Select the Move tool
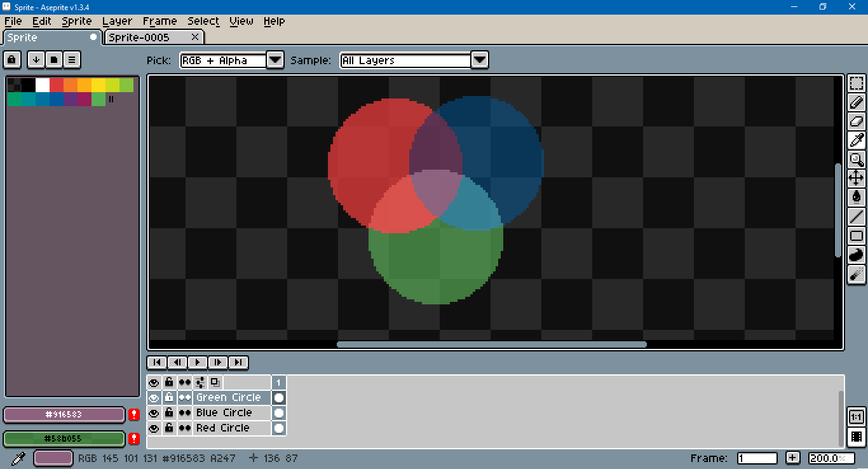Viewport: 868px width, 469px height. pos(857,179)
